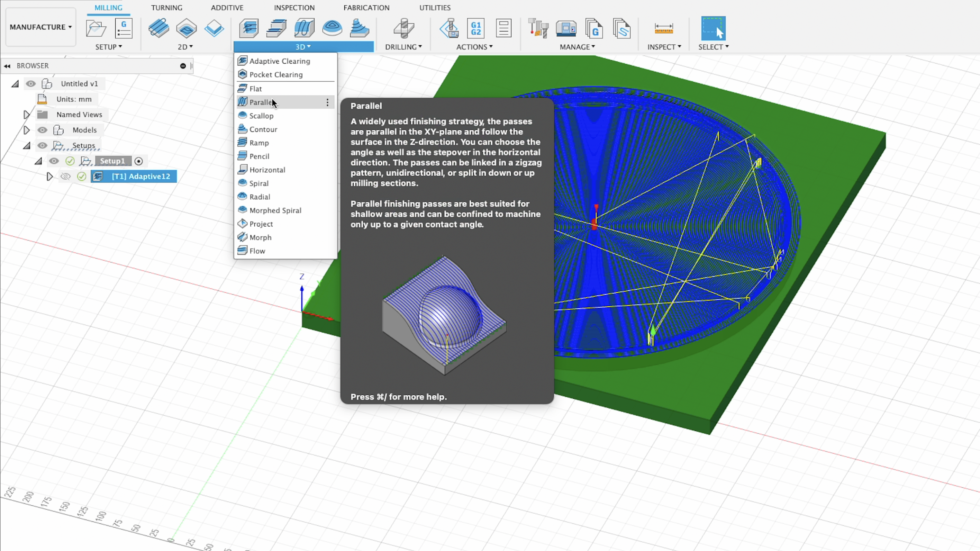
Task: Collapse the BROWSER panel arrows
Action: click(x=7, y=66)
